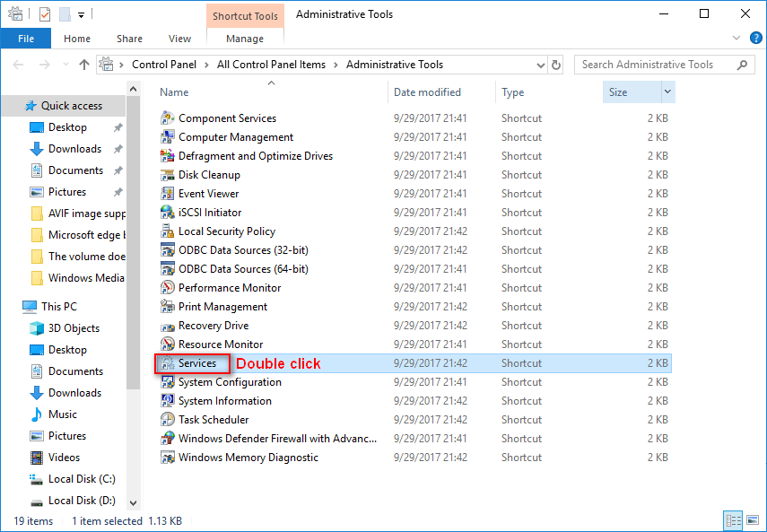Select the Resource Monitor icon

[167, 344]
